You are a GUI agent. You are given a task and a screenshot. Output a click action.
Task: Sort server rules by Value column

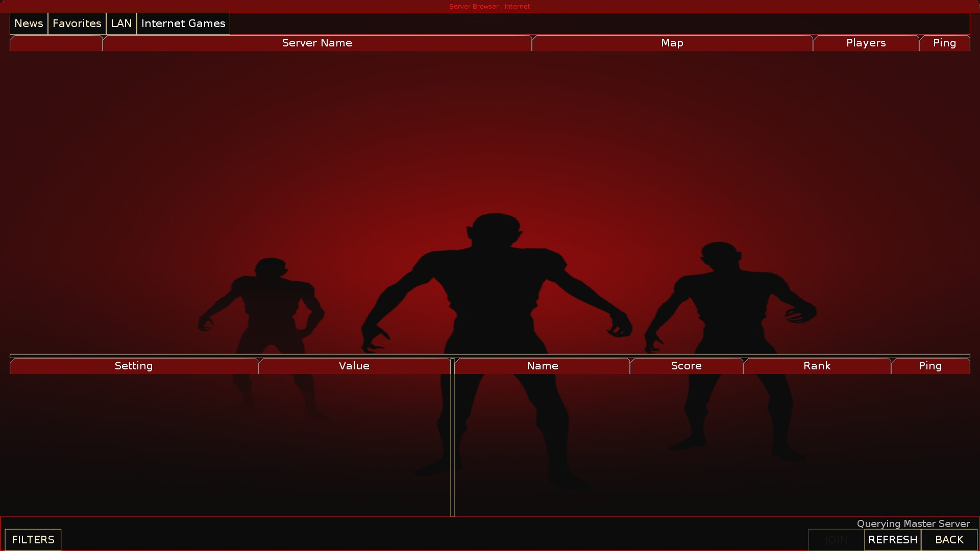pyautogui.click(x=354, y=366)
